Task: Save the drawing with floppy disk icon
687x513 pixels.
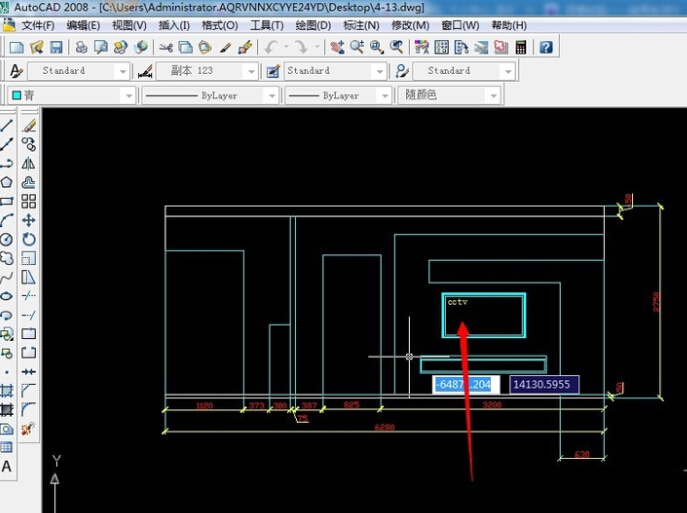Action: (x=56, y=47)
